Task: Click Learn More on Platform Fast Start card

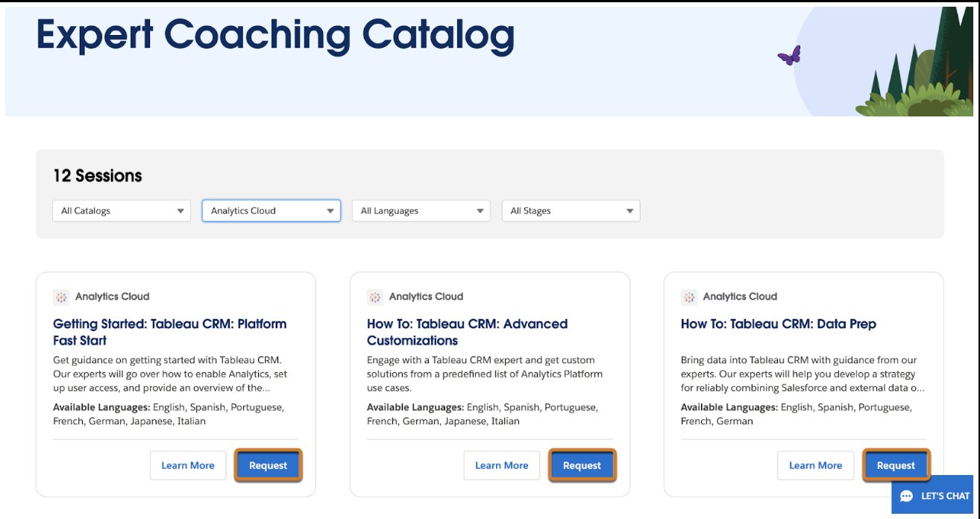Action: point(188,465)
